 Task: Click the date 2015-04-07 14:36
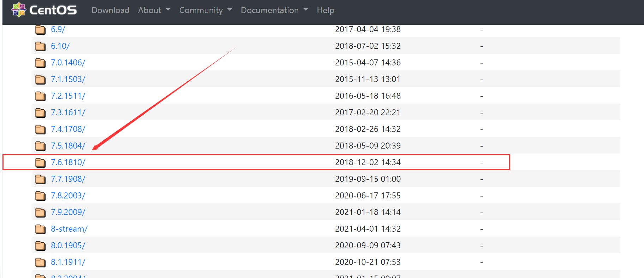click(368, 63)
